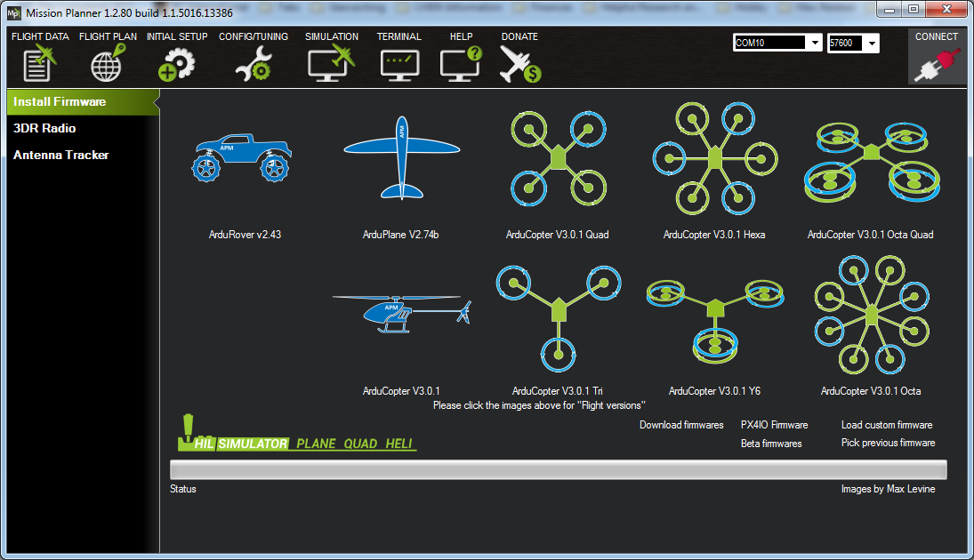Select the HIL simulator HELI option
Image resolution: width=974 pixels, height=560 pixels.
(x=398, y=444)
